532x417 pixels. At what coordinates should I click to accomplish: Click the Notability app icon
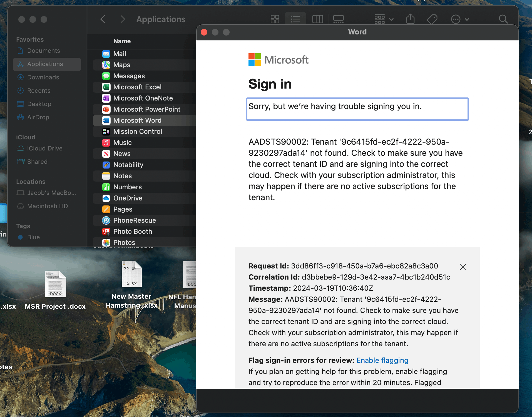click(x=106, y=165)
